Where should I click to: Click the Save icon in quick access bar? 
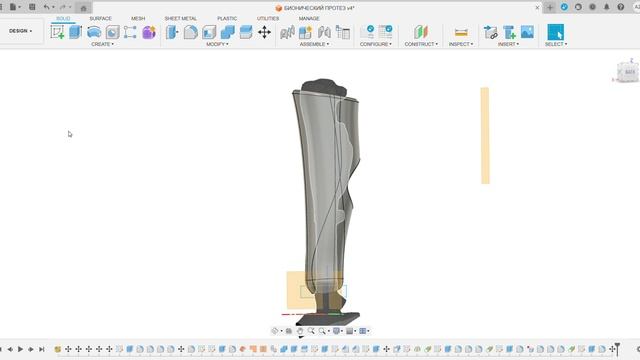tap(32, 7)
